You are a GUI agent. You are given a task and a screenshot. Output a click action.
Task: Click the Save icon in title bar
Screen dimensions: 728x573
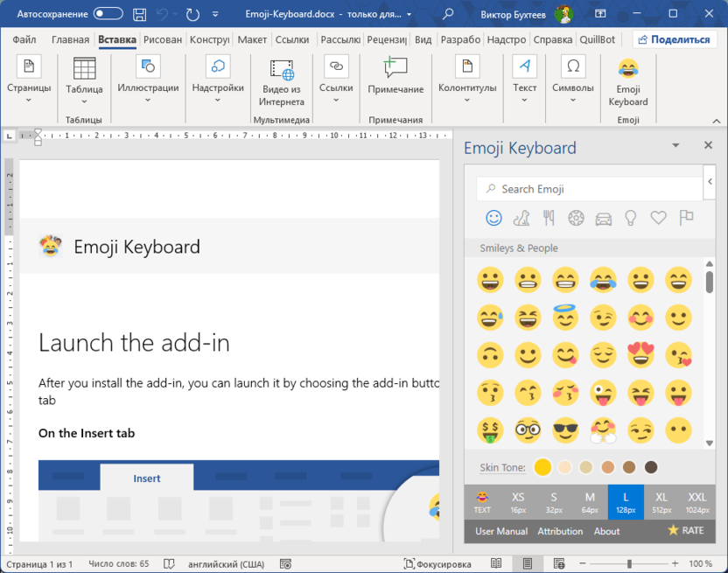pos(140,14)
